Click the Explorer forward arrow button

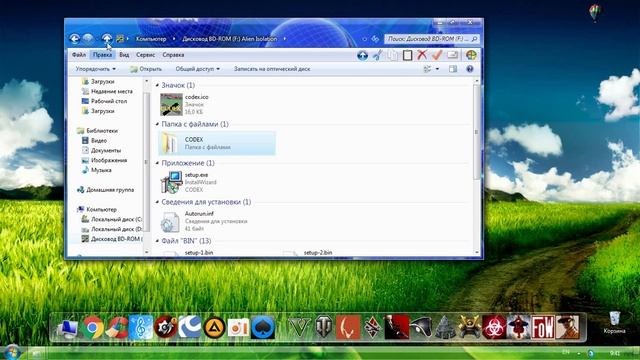click(88, 39)
